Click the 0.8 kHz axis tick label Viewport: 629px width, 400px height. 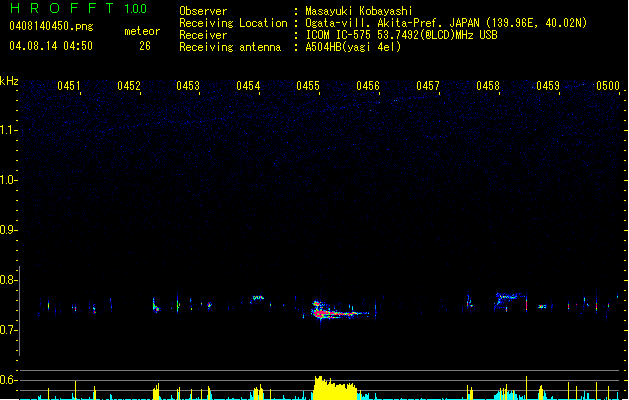click(8, 280)
